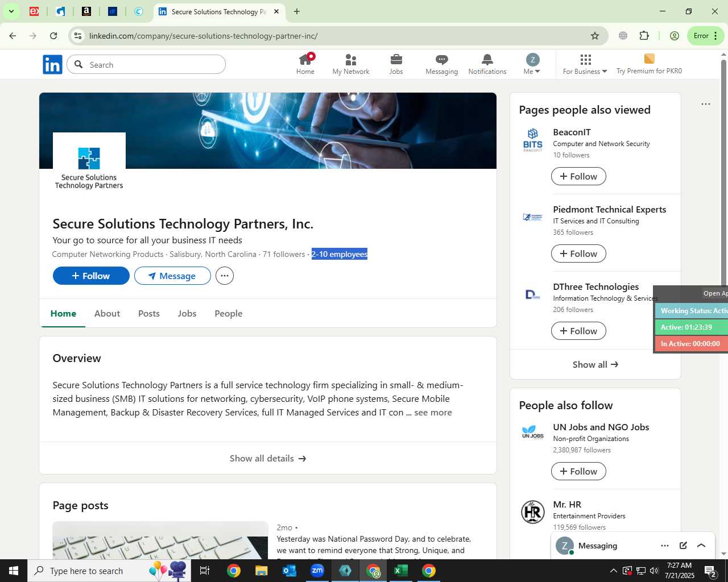Click the address bar URL
Viewport: 728px width, 582px height.
point(204,36)
